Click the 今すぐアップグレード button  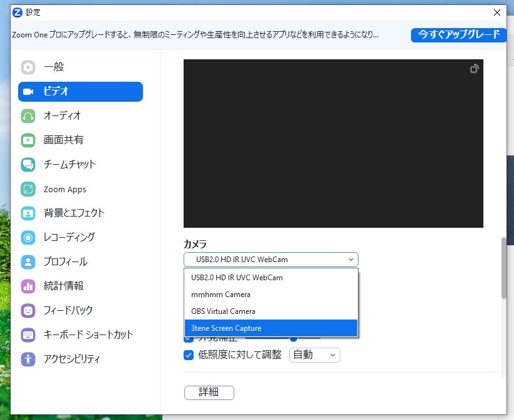pyautogui.click(x=458, y=35)
